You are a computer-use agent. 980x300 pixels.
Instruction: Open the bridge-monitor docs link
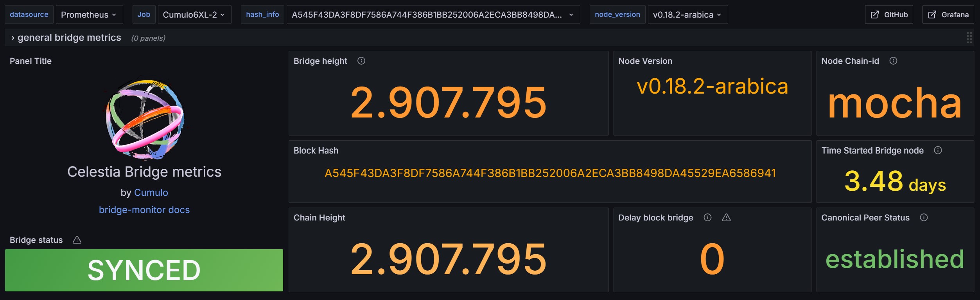pos(144,210)
